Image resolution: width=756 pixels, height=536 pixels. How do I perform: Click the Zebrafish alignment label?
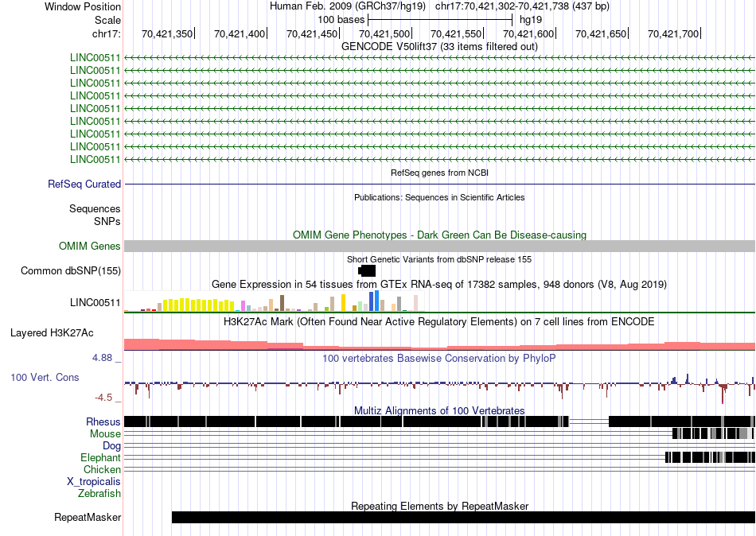99,493
